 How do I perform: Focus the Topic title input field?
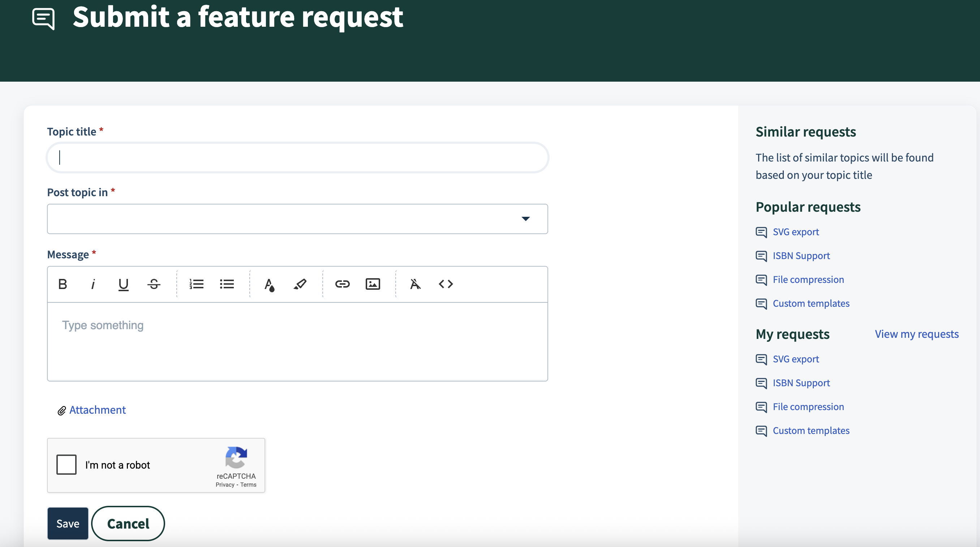point(297,158)
